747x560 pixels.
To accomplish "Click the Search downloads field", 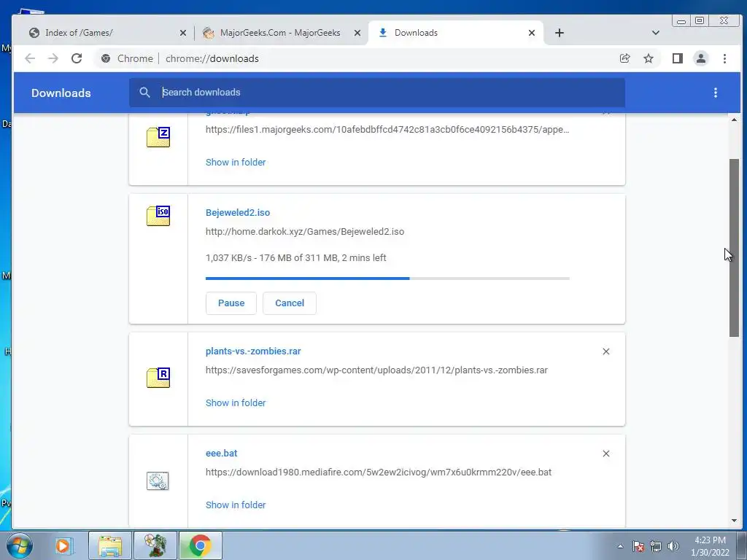I will [377, 93].
